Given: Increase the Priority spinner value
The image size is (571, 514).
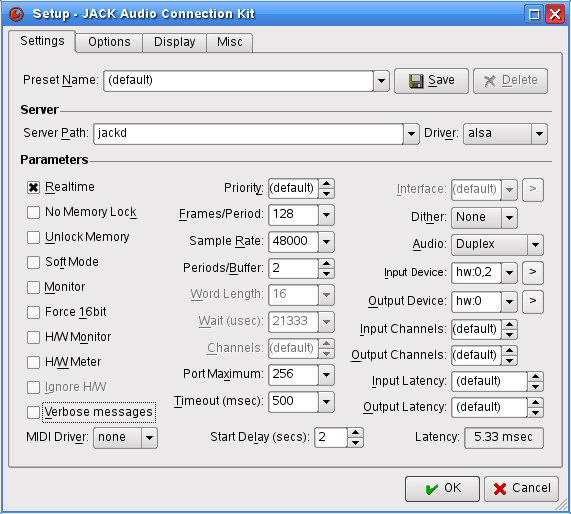Looking at the screenshot, I should coord(326,184).
